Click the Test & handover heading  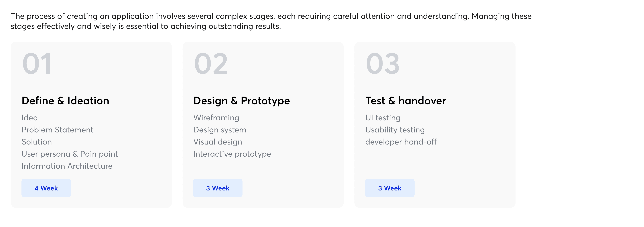coord(406,101)
